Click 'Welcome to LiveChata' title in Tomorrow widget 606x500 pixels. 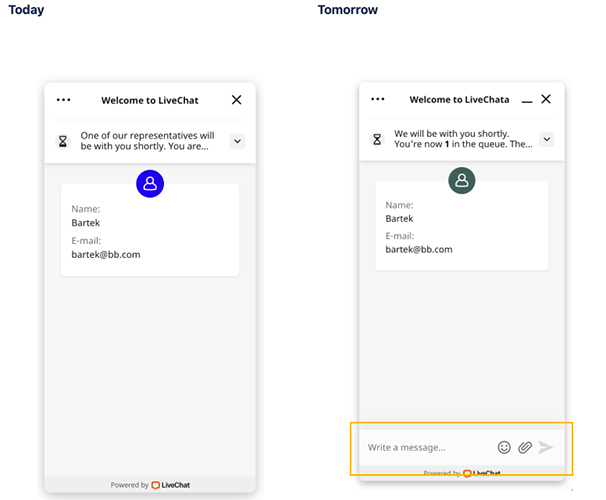coord(459,100)
